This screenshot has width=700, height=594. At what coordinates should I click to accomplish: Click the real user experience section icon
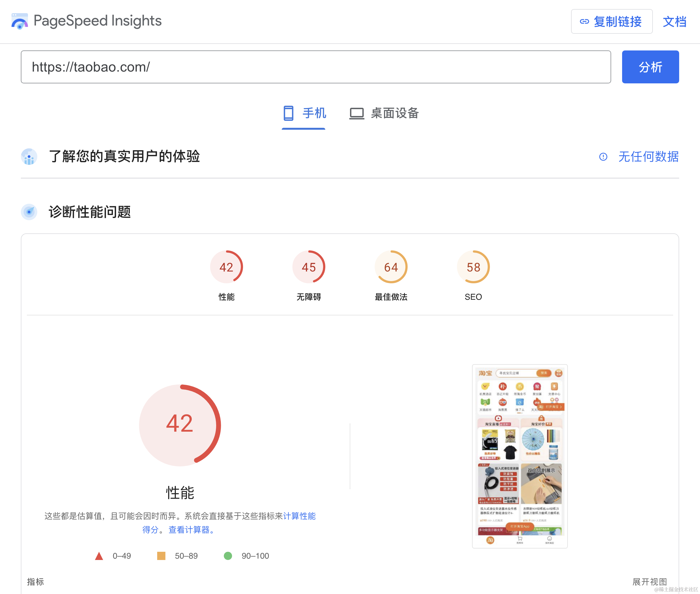pyautogui.click(x=29, y=157)
